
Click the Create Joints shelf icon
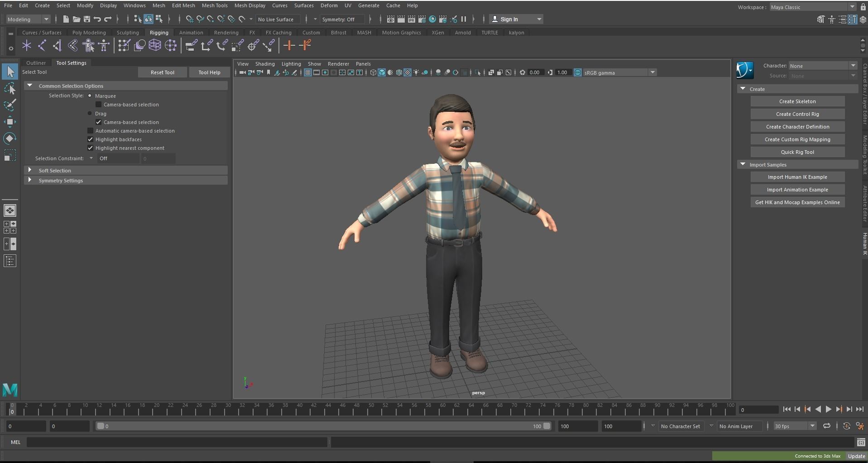pyautogui.click(x=42, y=45)
